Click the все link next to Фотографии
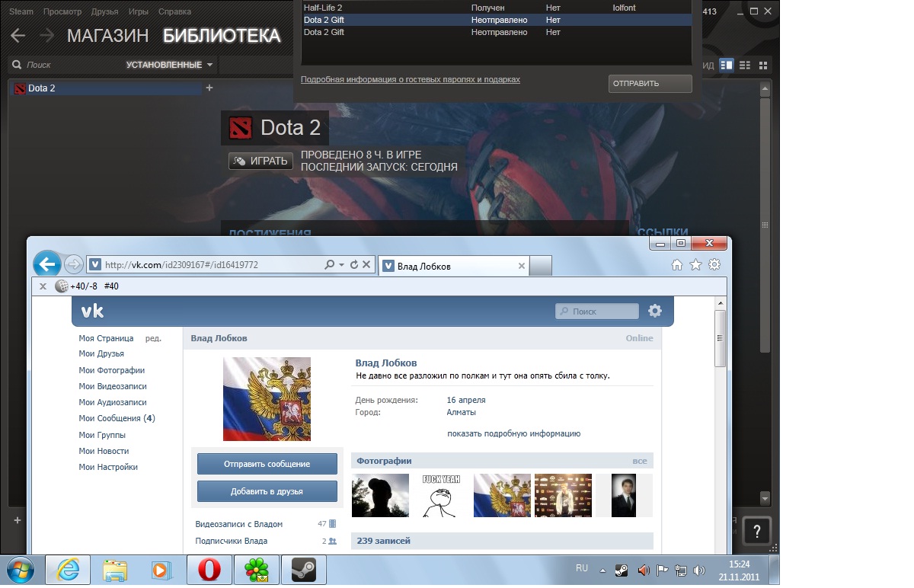Screen dimensions: 914x588 [x=639, y=461]
